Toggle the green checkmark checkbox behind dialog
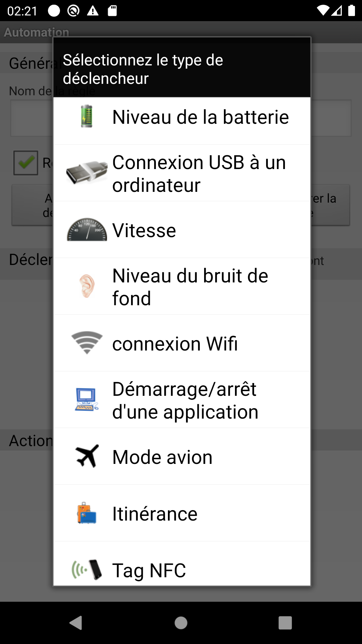362x644 pixels. coord(26,163)
